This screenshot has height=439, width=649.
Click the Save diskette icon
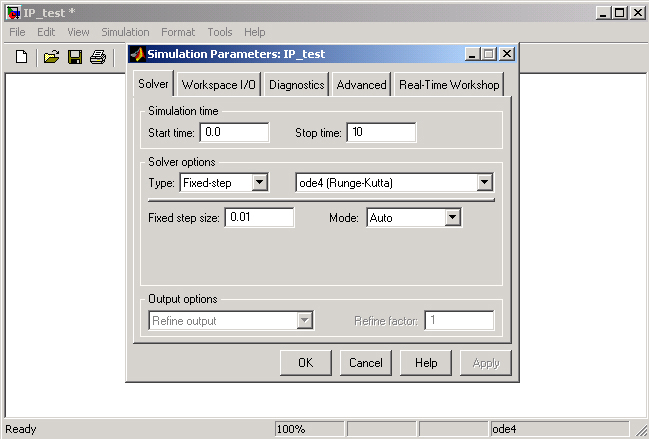pos(75,57)
